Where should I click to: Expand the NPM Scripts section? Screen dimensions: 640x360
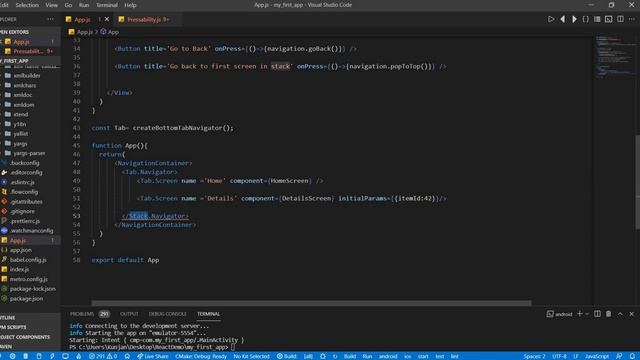coord(30,327)
